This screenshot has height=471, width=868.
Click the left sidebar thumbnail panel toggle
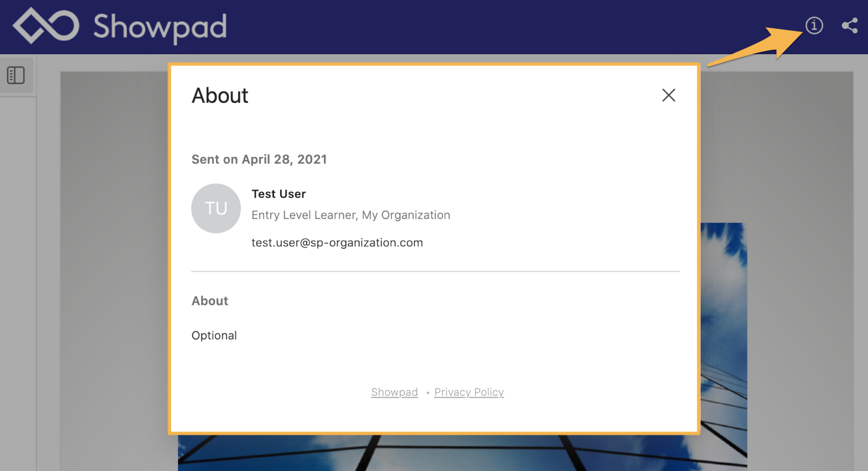tap(16, 74)
